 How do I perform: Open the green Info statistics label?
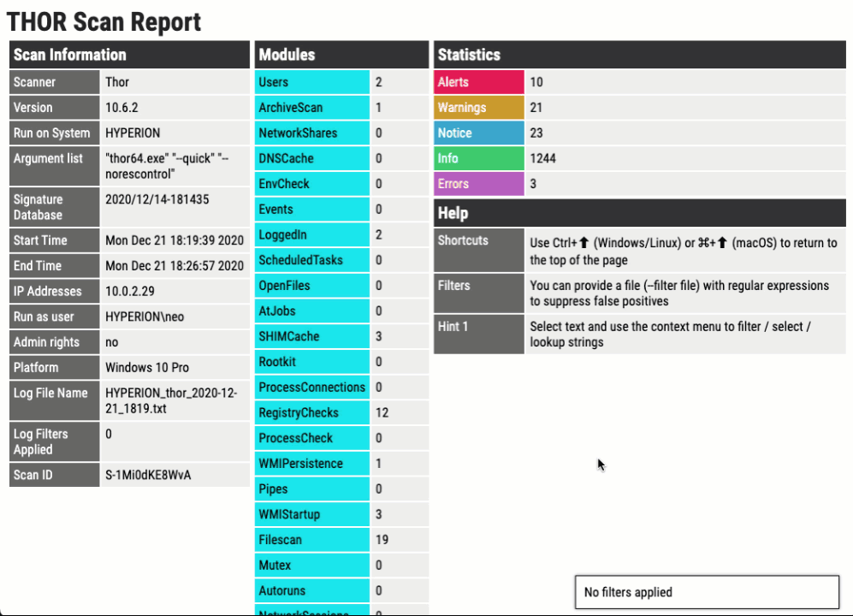(x=448, y=158)
